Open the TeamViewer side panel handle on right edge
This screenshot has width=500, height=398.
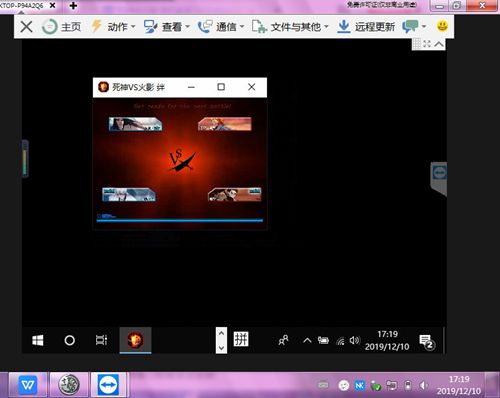pyautogui.click(x=439, y=178)
